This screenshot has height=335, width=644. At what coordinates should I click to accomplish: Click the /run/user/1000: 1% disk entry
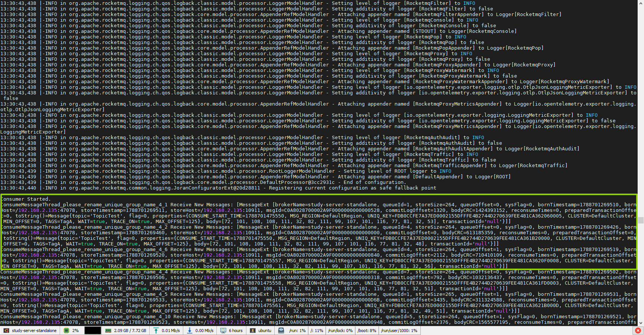(x=399, y=331)
